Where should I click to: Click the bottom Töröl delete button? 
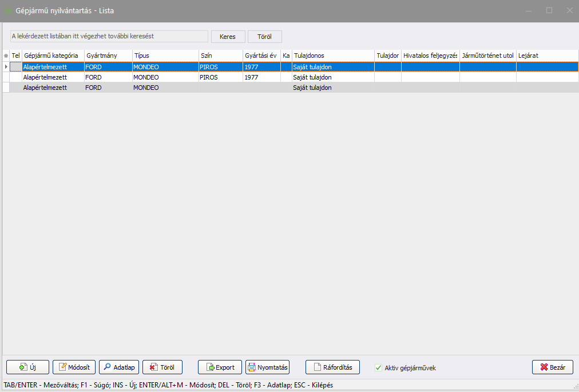click(162, 367)
